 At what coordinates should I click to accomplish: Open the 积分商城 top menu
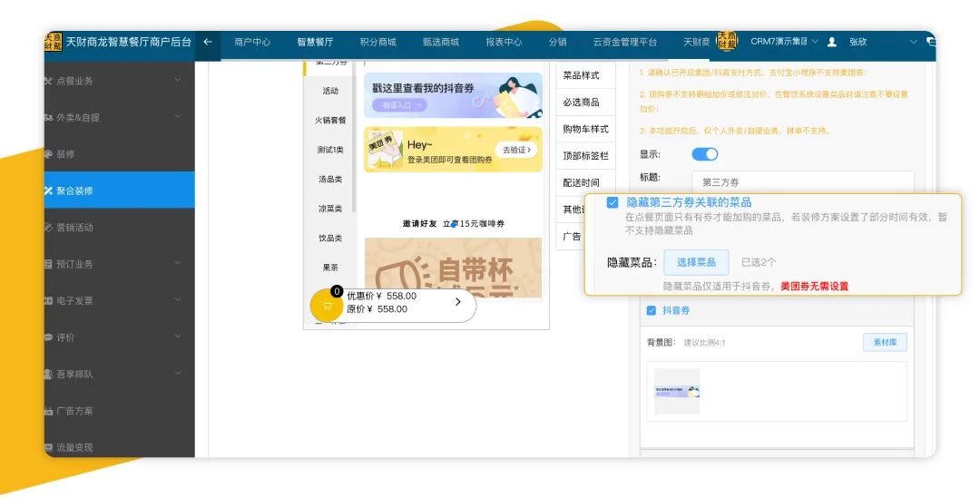[x=378, y=42]
